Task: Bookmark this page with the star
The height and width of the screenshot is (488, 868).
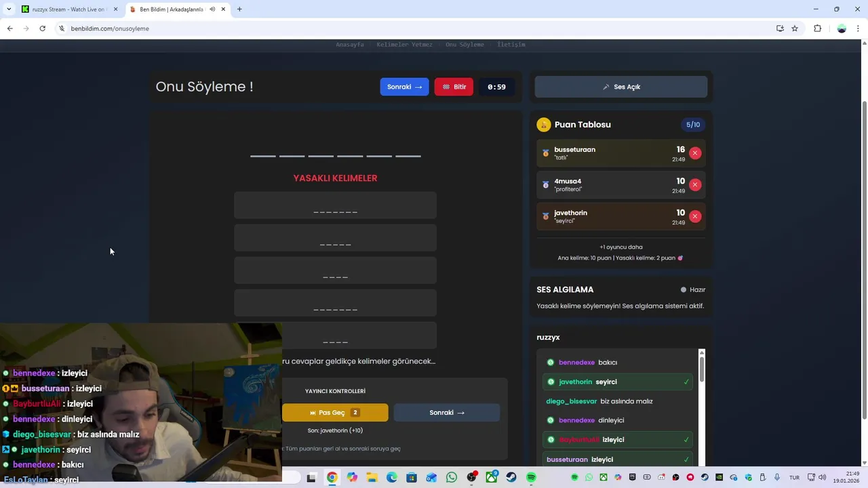Action: pos(795,28)
